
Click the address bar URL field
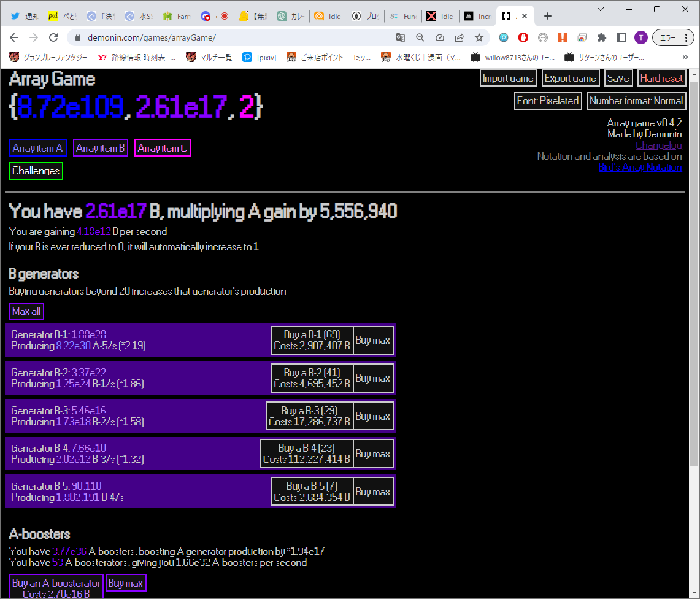[x=237, y=37]
